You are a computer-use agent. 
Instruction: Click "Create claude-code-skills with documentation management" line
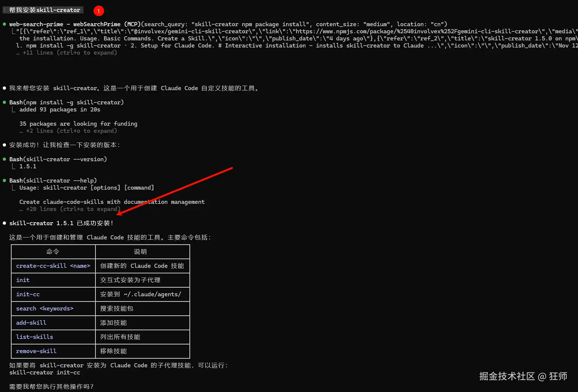pos(112,202)
